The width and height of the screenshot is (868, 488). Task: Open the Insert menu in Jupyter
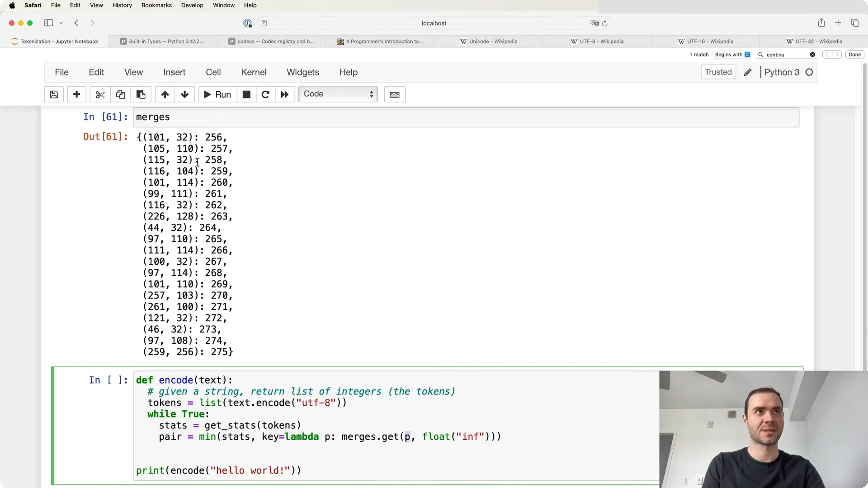point(174,72)
